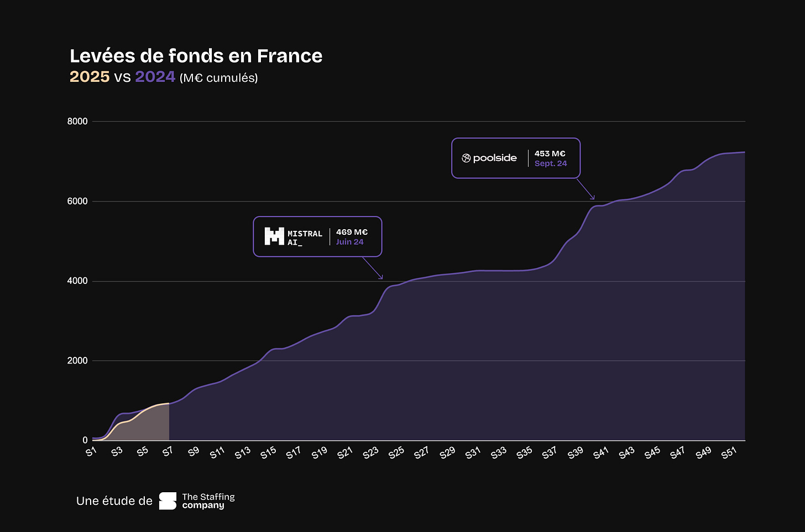
Task: Click the 'Une étude de' caption text
Action: pos(114,501)
